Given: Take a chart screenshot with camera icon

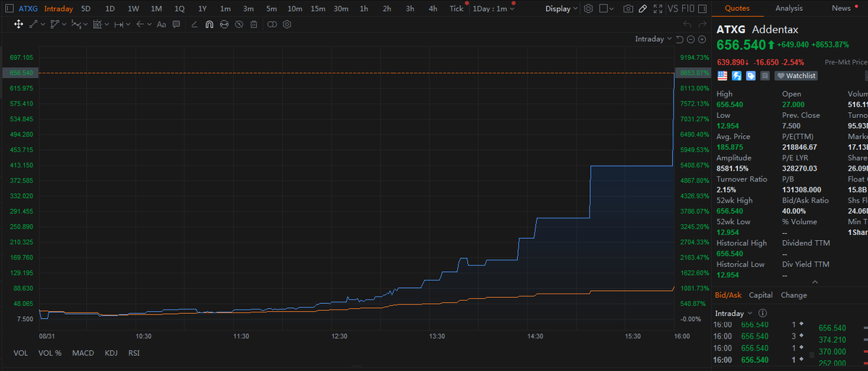Looking at the screenshot, I should pyautogui.click(x=628, y=9).
